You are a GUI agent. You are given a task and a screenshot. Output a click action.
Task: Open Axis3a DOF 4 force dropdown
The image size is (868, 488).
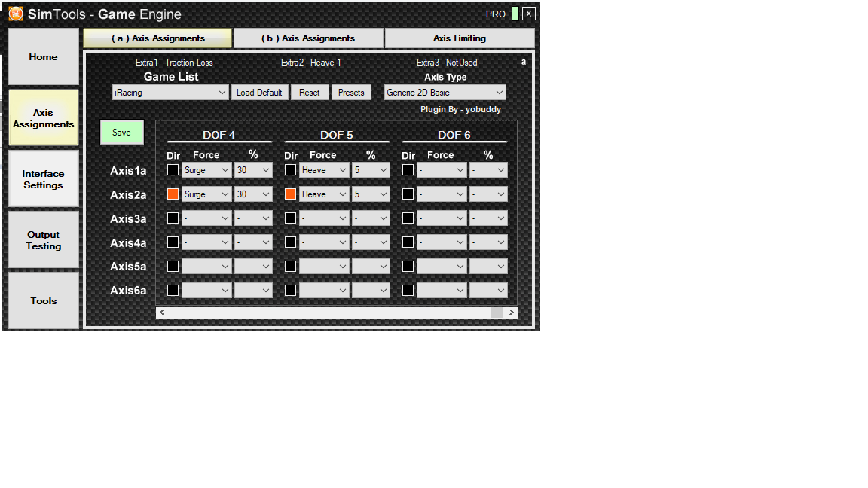[206, 218]
